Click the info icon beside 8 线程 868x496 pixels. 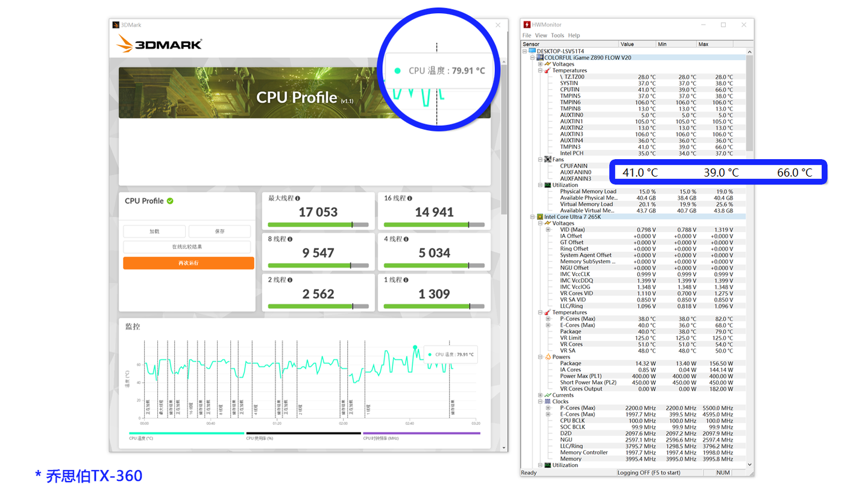coord(290,239)
